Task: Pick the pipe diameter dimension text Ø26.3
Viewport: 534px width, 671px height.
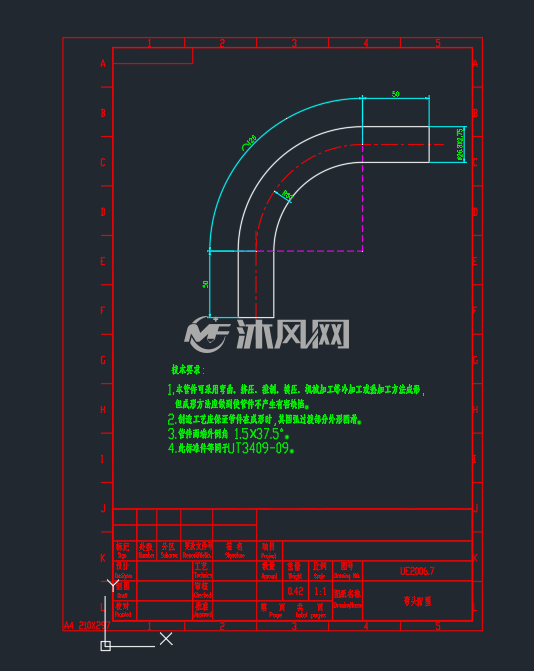Action: (460, 145)
